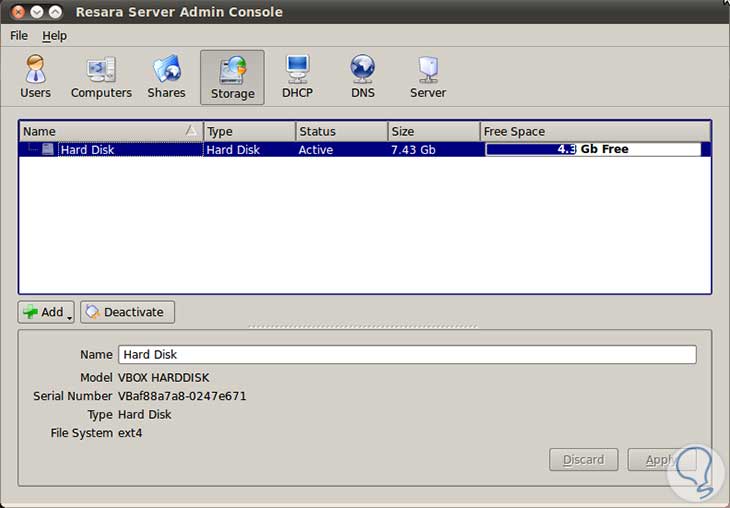Open the Shares section
Screen dimensions: 730x508
166,77
